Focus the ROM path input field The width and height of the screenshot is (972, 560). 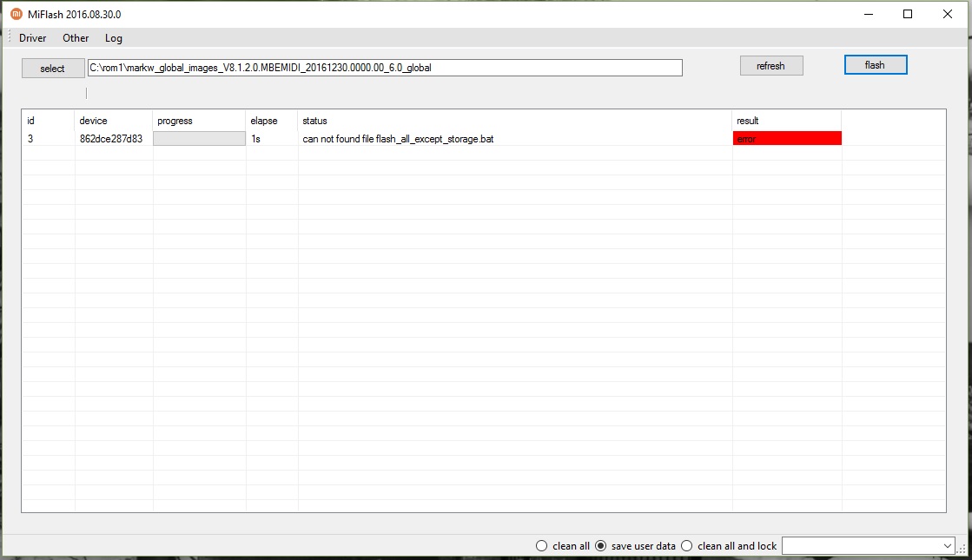pyautogui.click(x=385, y=68)
